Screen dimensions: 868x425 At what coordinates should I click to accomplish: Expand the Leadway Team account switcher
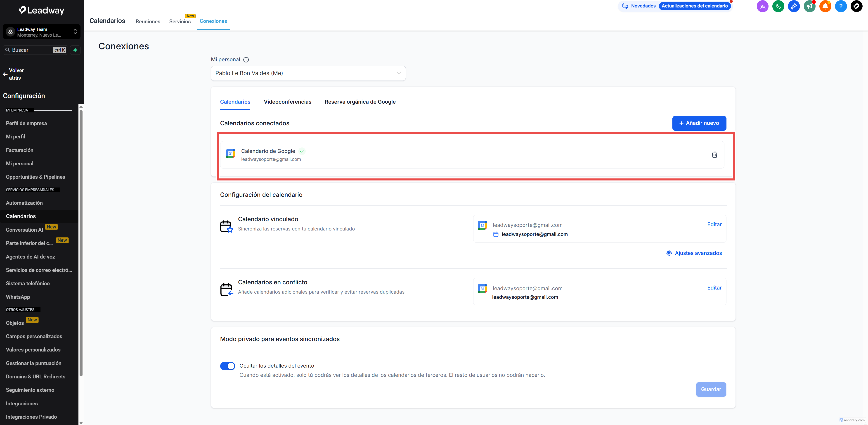41,32
